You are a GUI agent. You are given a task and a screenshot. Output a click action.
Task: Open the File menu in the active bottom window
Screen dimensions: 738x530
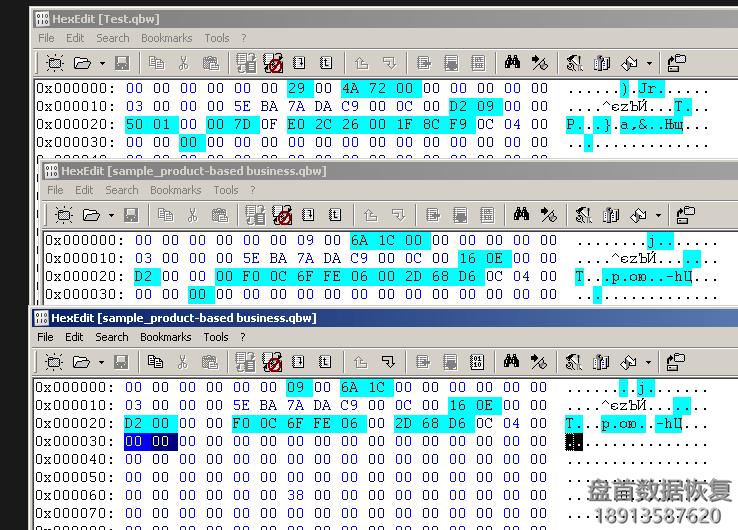[x=46, y=337]
